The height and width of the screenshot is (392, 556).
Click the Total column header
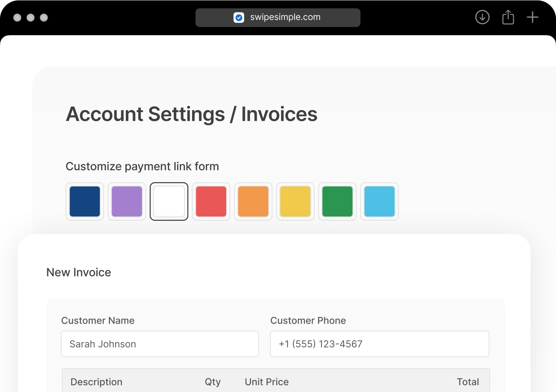(x=468, y=382)
